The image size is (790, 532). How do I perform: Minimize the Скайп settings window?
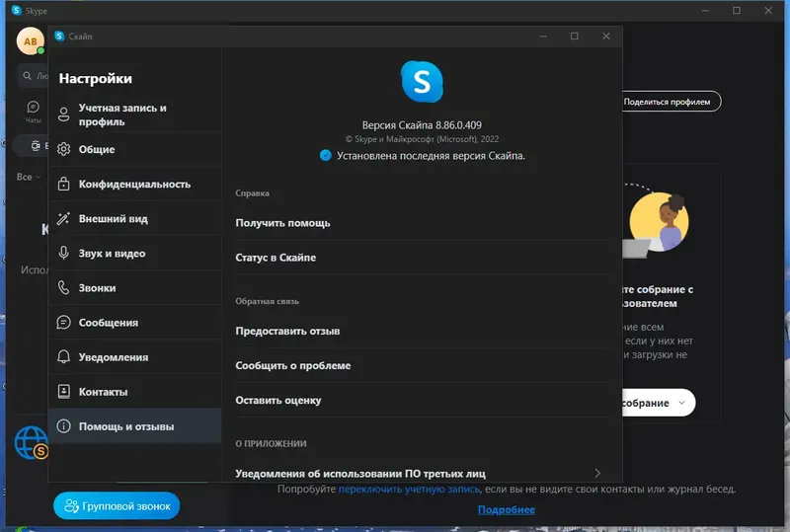pyautogui.click(x=543, y=37)
